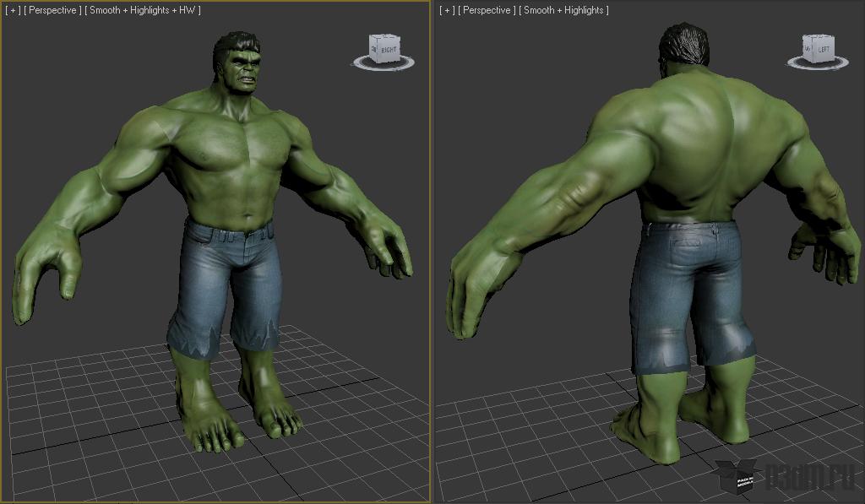Click the narrow side face of right ViewCube
Viewport: 865px width, 504px height.
[x=808, y=49]
